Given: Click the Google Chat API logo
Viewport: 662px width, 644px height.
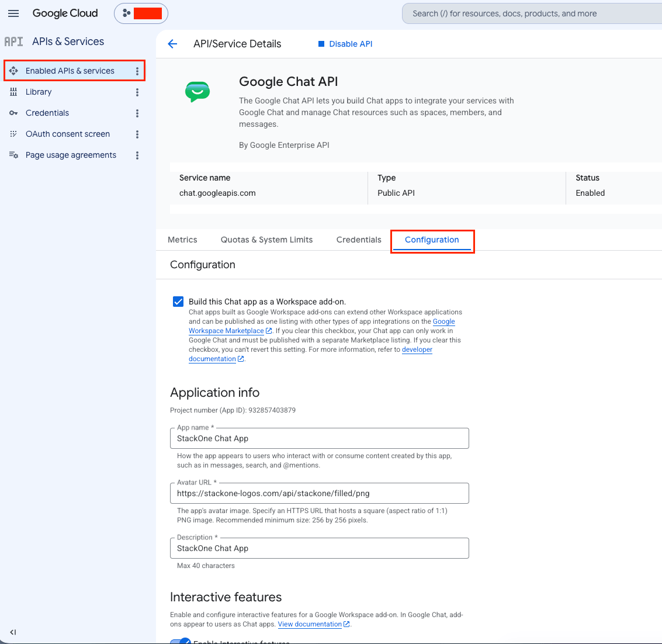Looking at the screenshot, I should click(197, 92).
